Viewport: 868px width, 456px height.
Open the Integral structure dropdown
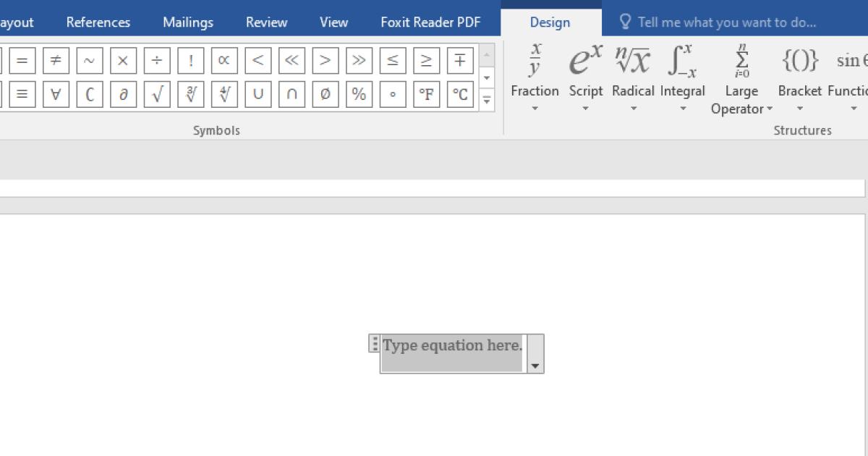(x=682, y=80)
